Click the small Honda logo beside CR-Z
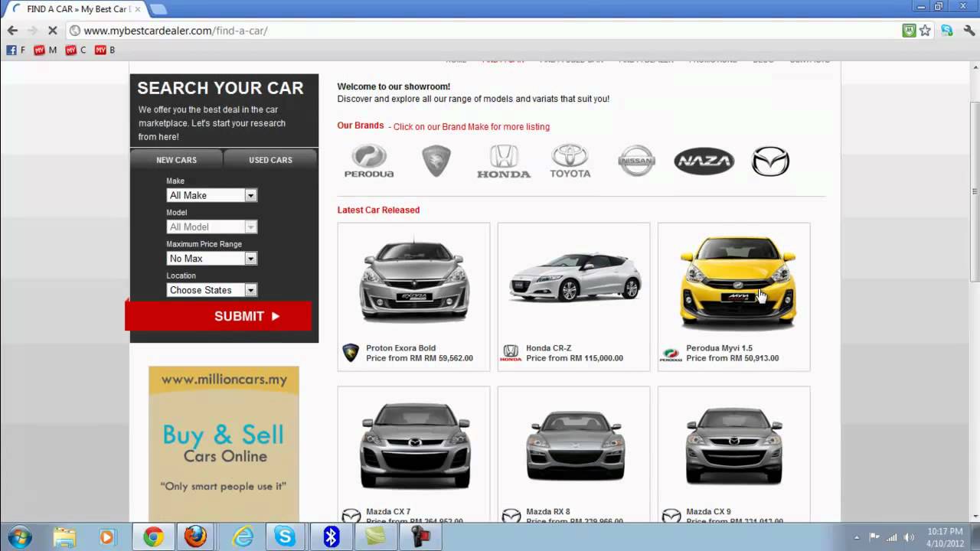The height and width of the screenshot is (551, 980). click(511, 353)
